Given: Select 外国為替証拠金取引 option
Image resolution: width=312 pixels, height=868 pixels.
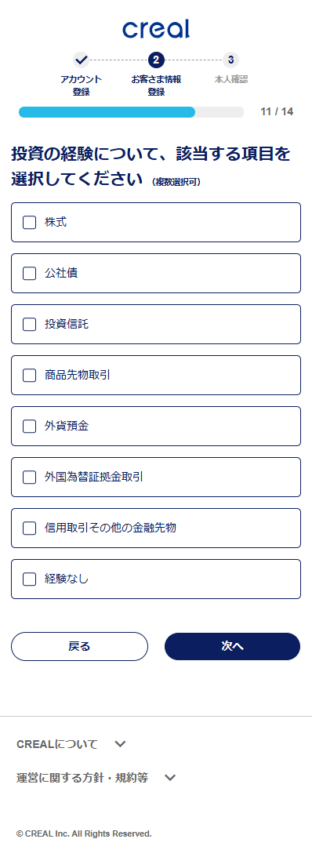Looking at the screenshot, I should pos(156,478).
